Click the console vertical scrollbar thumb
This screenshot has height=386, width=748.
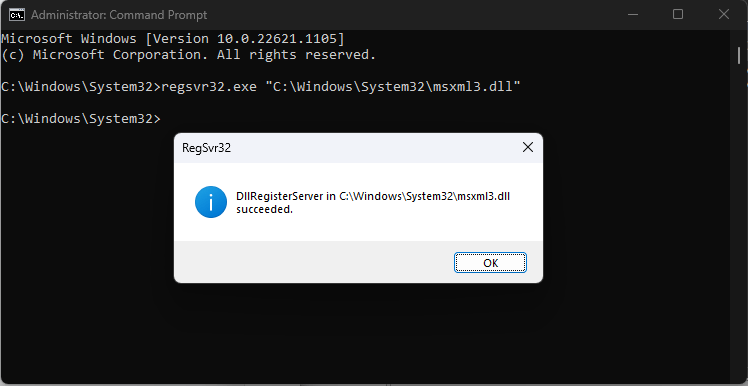738,55
